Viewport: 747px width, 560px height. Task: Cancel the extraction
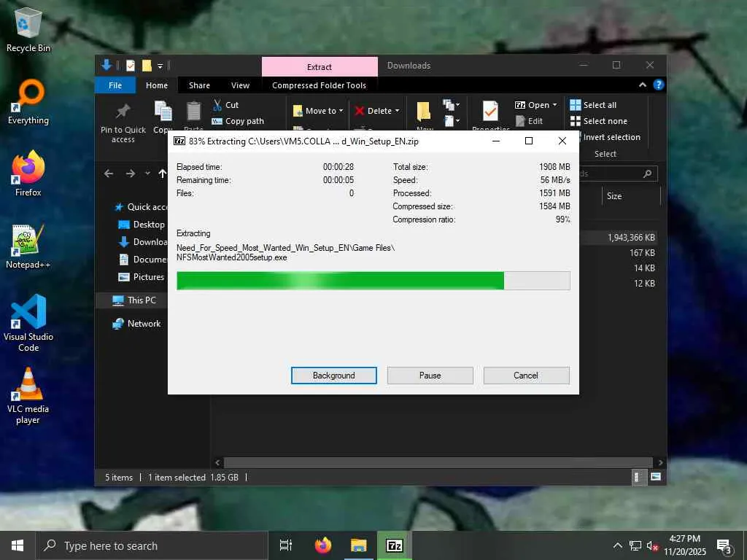526,376
